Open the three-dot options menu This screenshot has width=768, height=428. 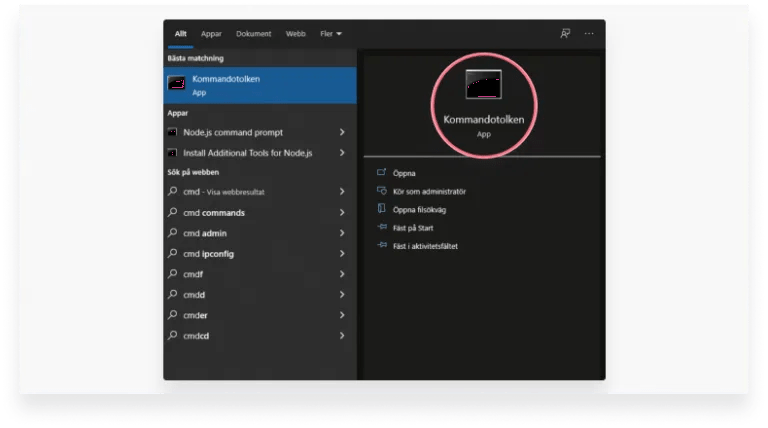(589, 33)
